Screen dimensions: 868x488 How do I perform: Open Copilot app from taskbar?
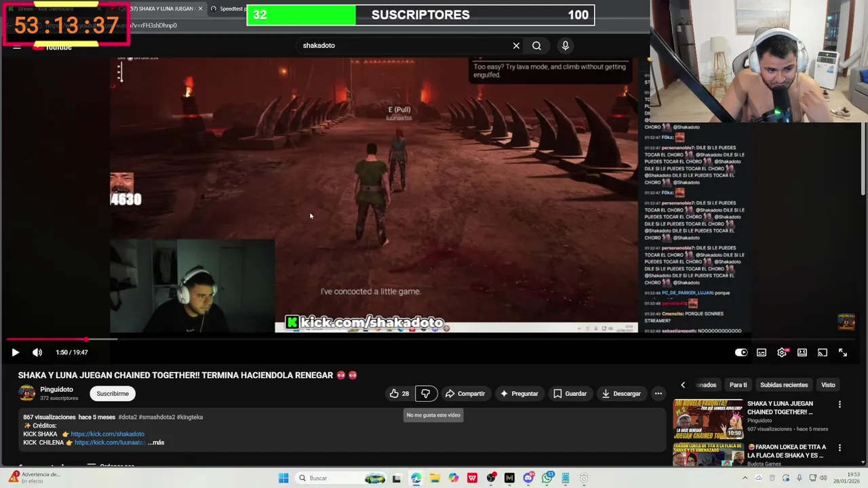pyautogui.click(x=453, y=478)
